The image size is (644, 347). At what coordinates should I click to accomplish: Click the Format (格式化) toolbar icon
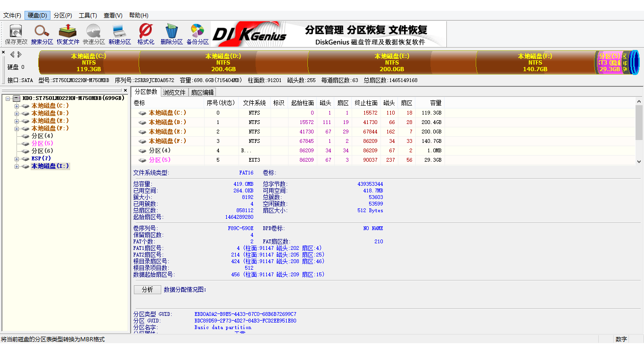pyautogui.click(x=146, y=34)
